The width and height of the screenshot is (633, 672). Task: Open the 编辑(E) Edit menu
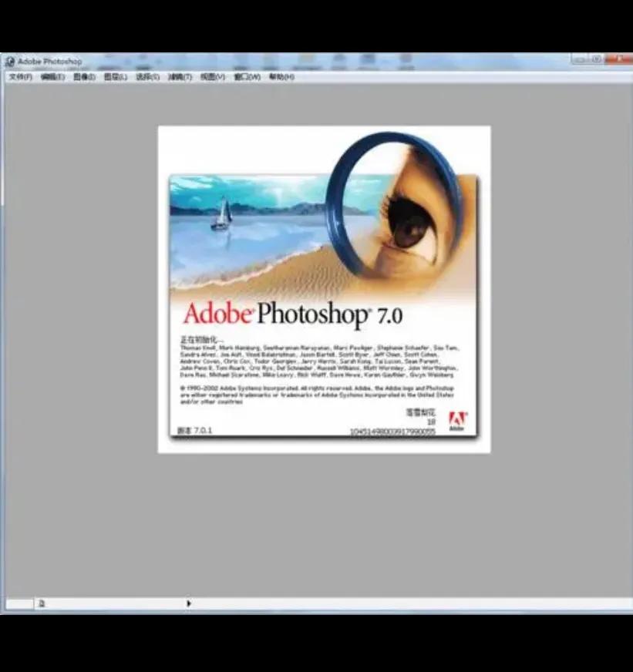(x=52, y=77)
